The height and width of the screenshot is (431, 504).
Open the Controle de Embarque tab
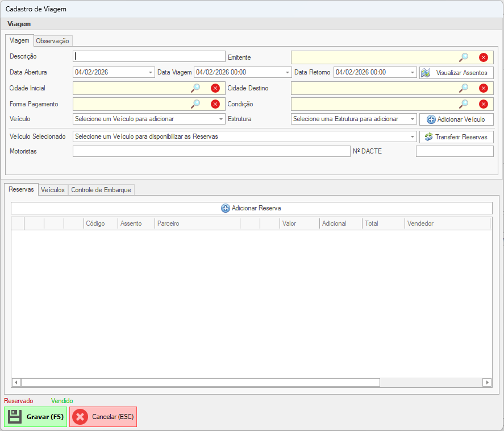(101, 190)
